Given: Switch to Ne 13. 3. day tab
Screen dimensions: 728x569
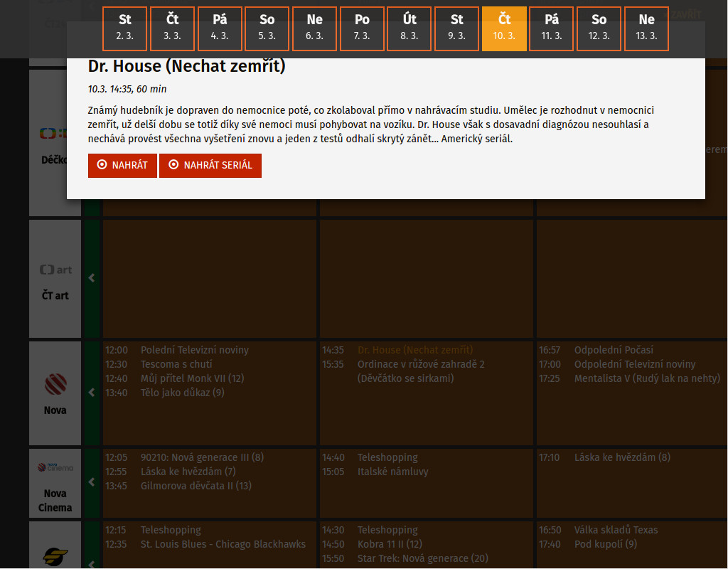Looking at the screenshot, I should (646, 28).
